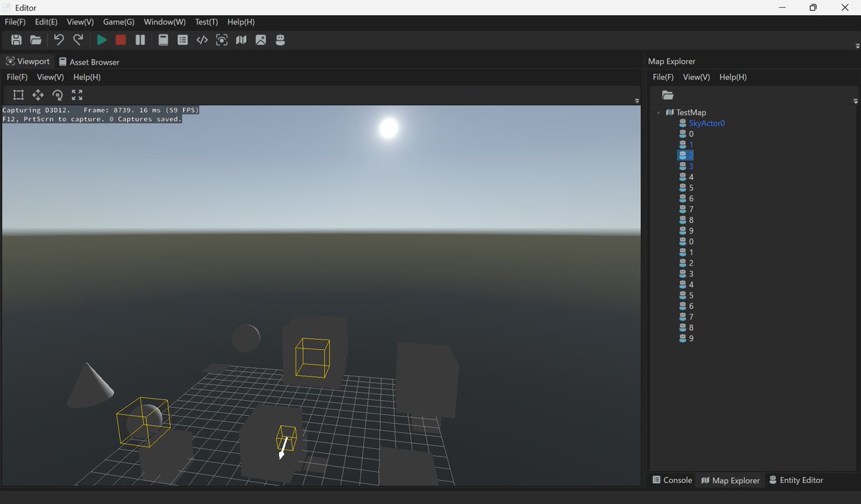Expand the main toolbar overflow arrow
The height and width of the screenshot is (504, 861).
pos(857,46)
